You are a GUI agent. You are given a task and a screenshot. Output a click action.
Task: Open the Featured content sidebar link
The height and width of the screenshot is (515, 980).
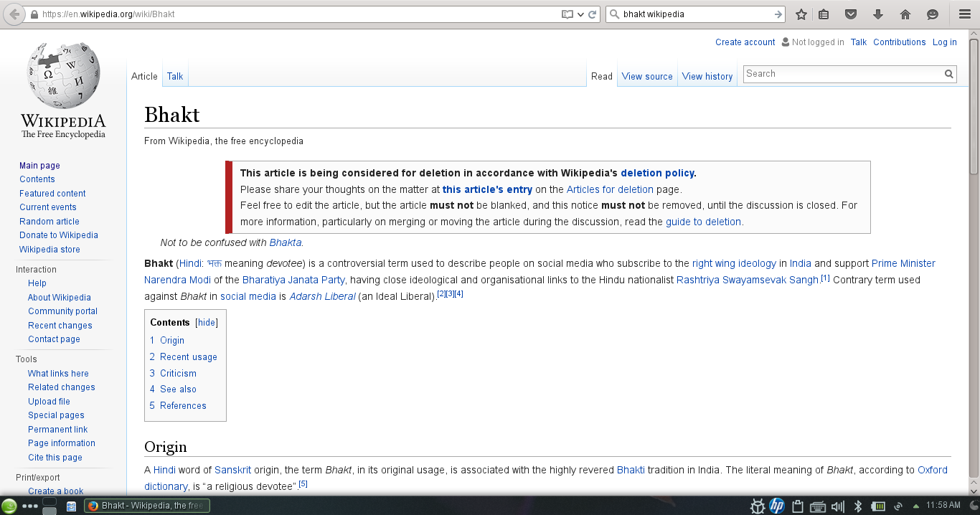point(52,194)
